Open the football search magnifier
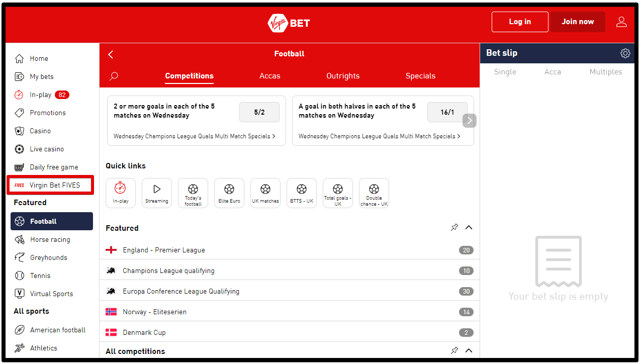 pyautogui.click(x=114, y=76)
